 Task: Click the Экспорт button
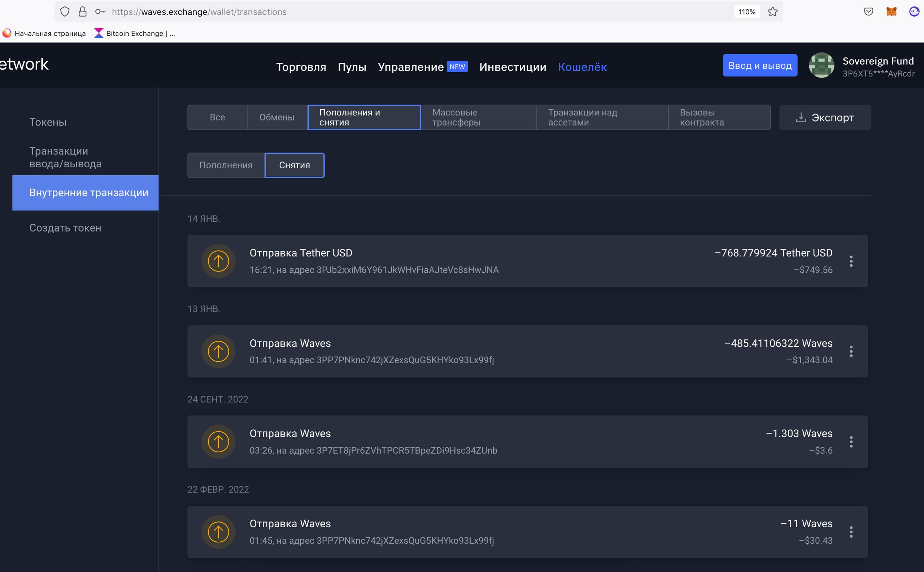825,118
